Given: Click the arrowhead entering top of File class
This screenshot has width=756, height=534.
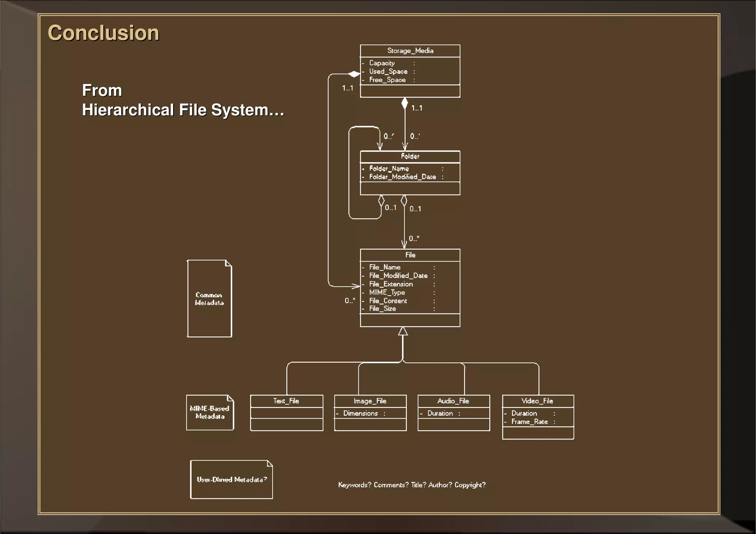Looking at the screenshot, I should [404, 244].
